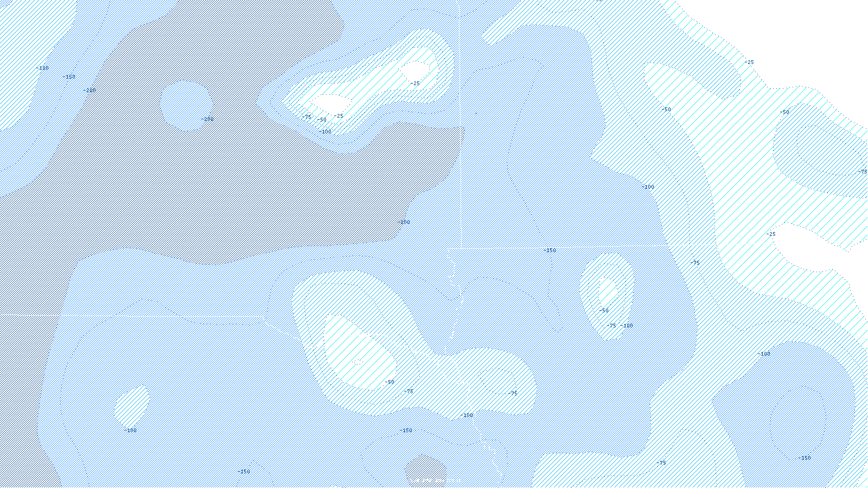Click the -200 label on the small oval contour
The width and height of the screenshot is (868, 488).
click(207, 119)
